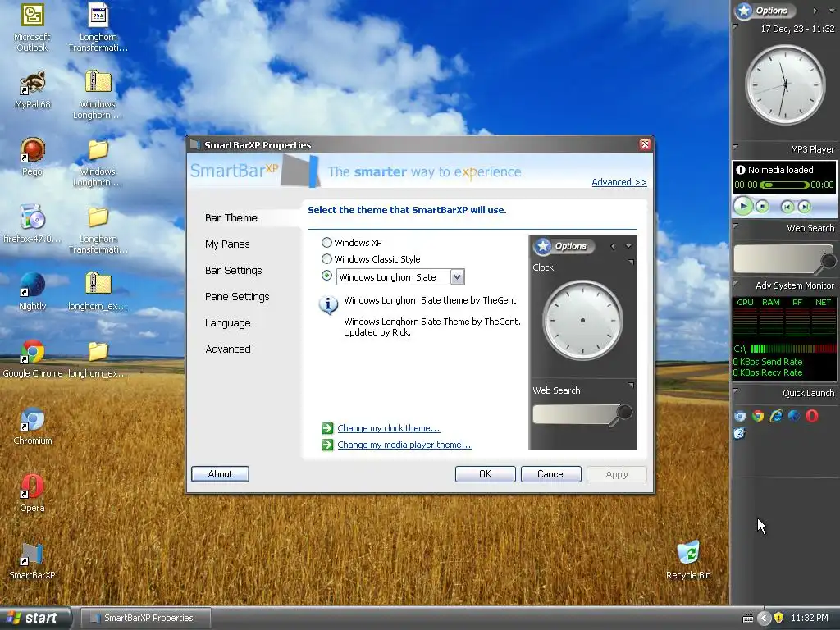
Task: Collapse the sidebar clock pane corner toggle
Action: coord(736,26)
